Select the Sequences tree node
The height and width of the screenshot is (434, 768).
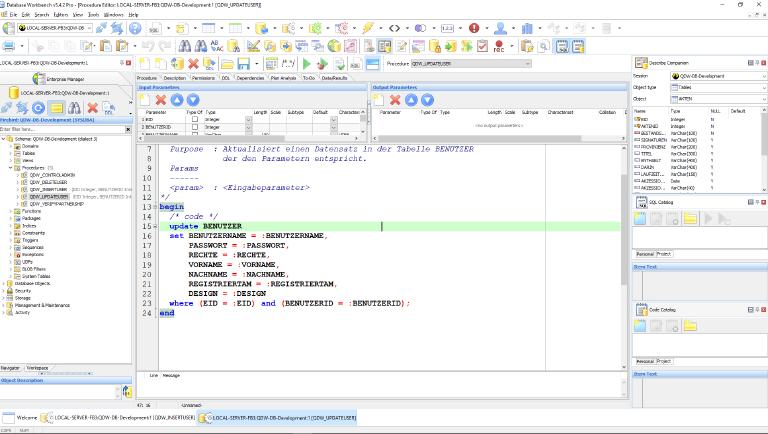pos(33,247)
